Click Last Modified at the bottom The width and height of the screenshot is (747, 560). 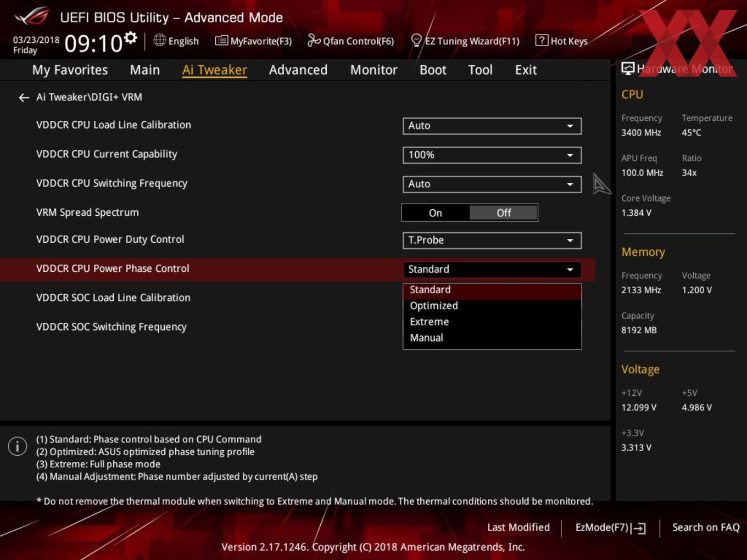point(518,528)
